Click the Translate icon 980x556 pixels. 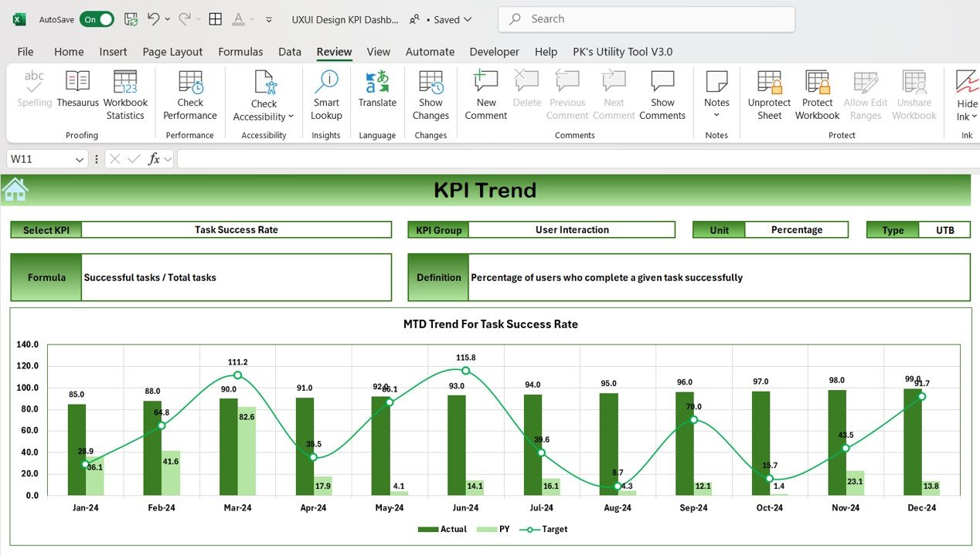coord(377,83)
